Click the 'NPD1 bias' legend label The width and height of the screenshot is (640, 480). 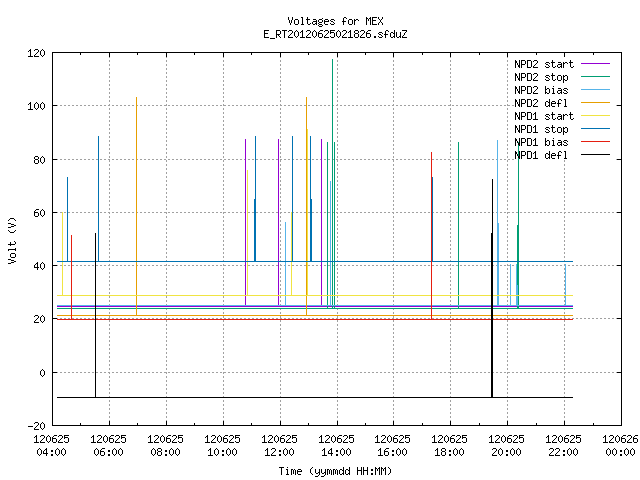(x=541, y=142)
